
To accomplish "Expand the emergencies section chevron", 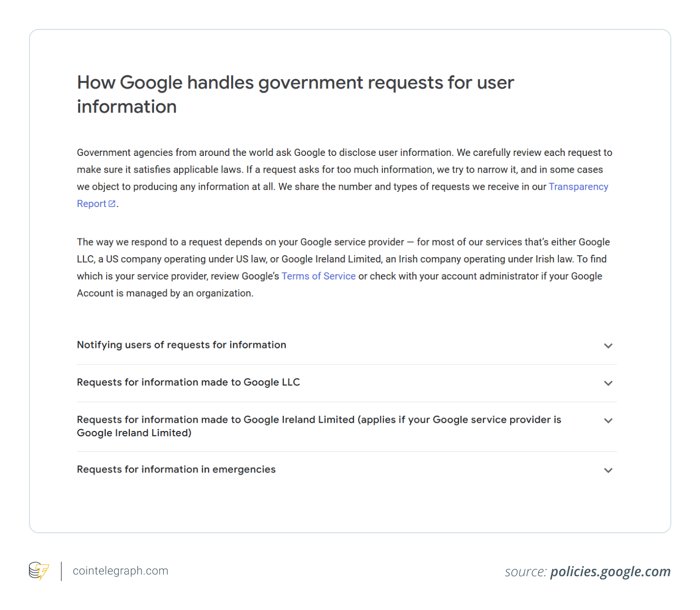I will click(608, 470).
